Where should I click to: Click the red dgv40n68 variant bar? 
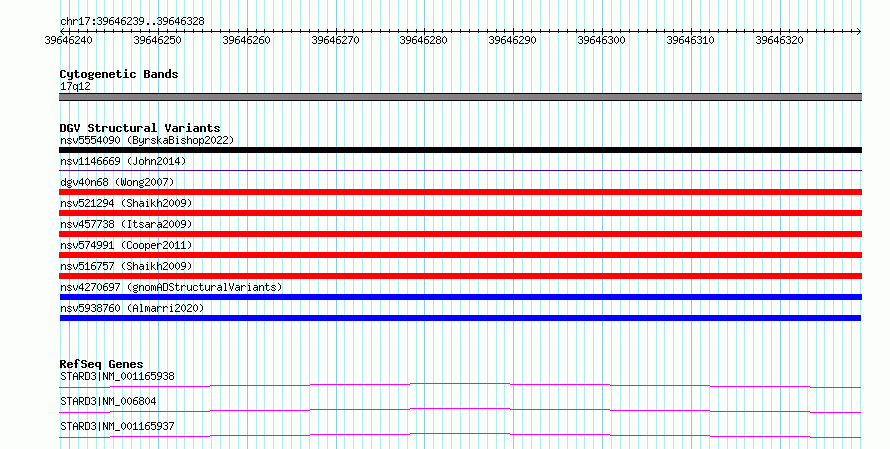click(x=460, y=192)
